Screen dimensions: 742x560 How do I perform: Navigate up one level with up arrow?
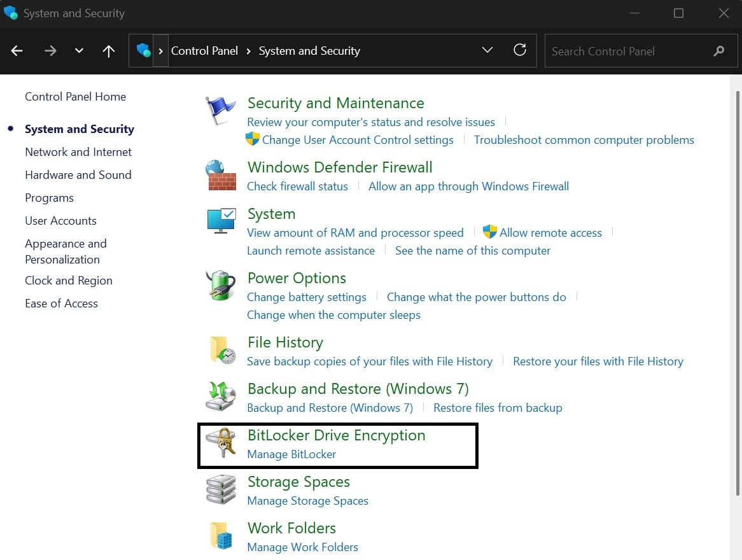[109, 51]
